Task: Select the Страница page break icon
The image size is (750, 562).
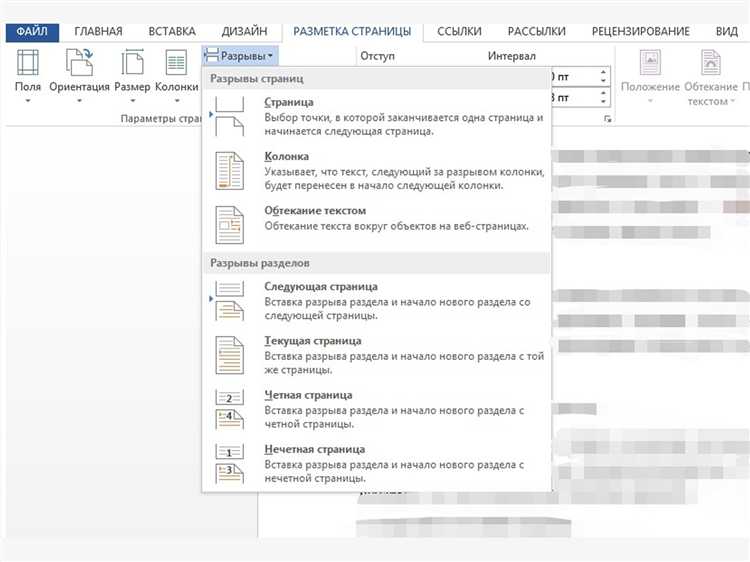Action: coord(230,116)
